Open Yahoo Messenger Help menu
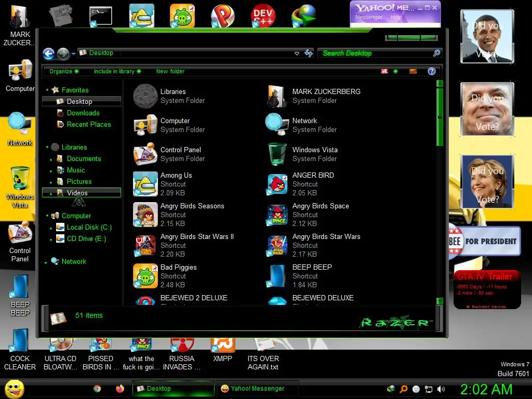The image size is (532, 399). [396, 17]
